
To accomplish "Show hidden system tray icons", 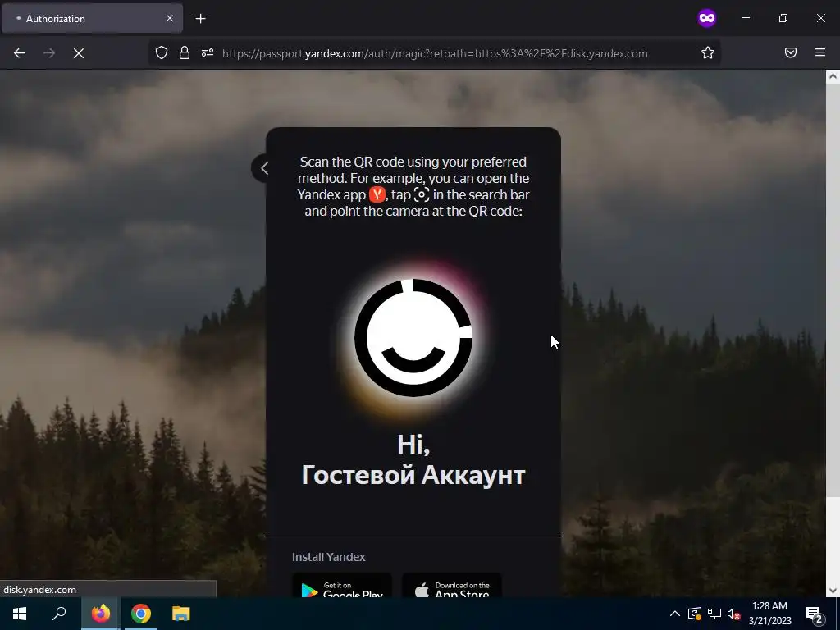I will point(675,614).
